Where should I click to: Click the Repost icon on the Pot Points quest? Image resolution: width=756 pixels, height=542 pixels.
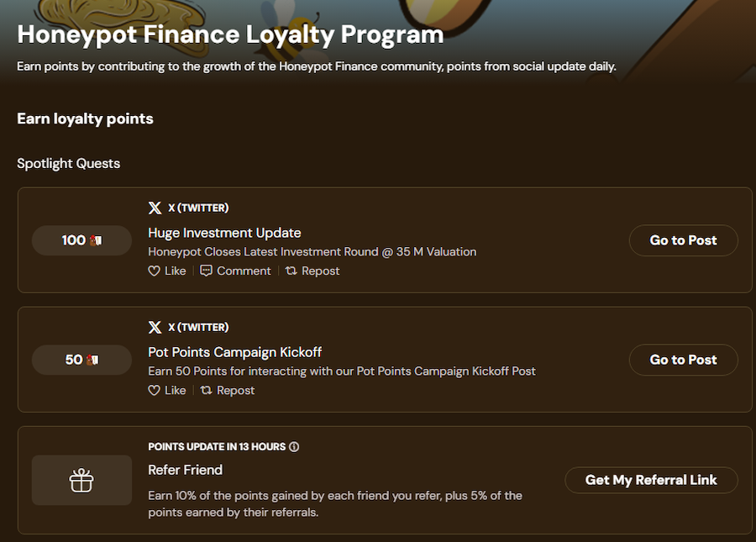click(206, 390)
